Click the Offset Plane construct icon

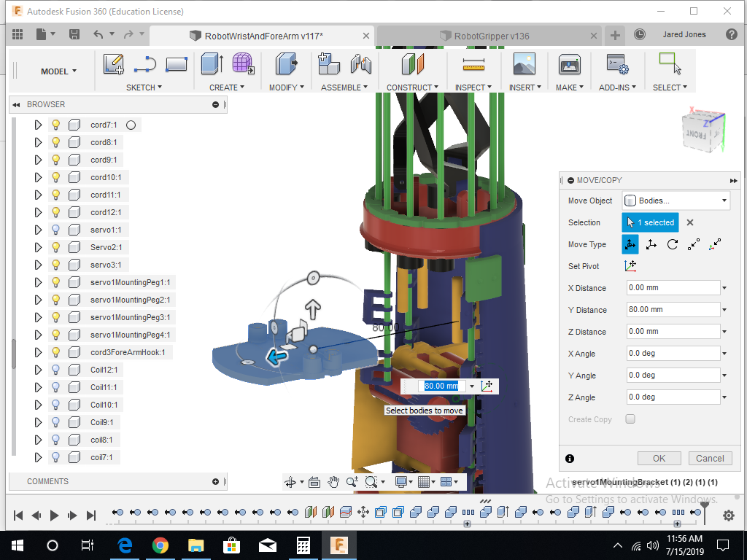[x=413, y=64]
